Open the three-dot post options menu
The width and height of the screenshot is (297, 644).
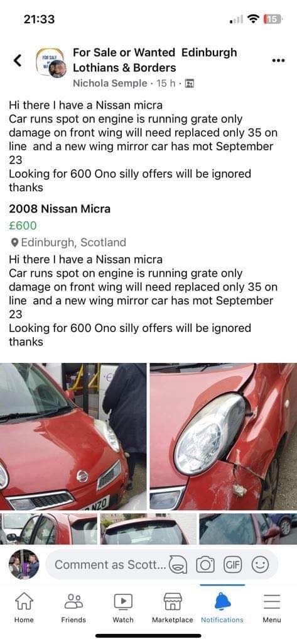click(279, 60)
